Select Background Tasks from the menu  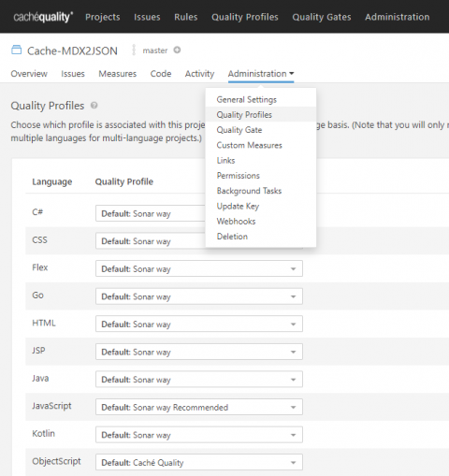[x=261, y=191]
